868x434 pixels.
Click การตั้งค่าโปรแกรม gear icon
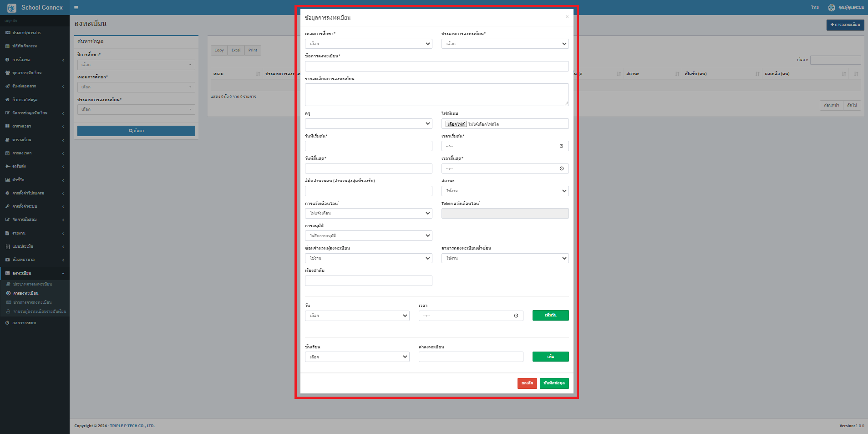(x=7, y=193)
